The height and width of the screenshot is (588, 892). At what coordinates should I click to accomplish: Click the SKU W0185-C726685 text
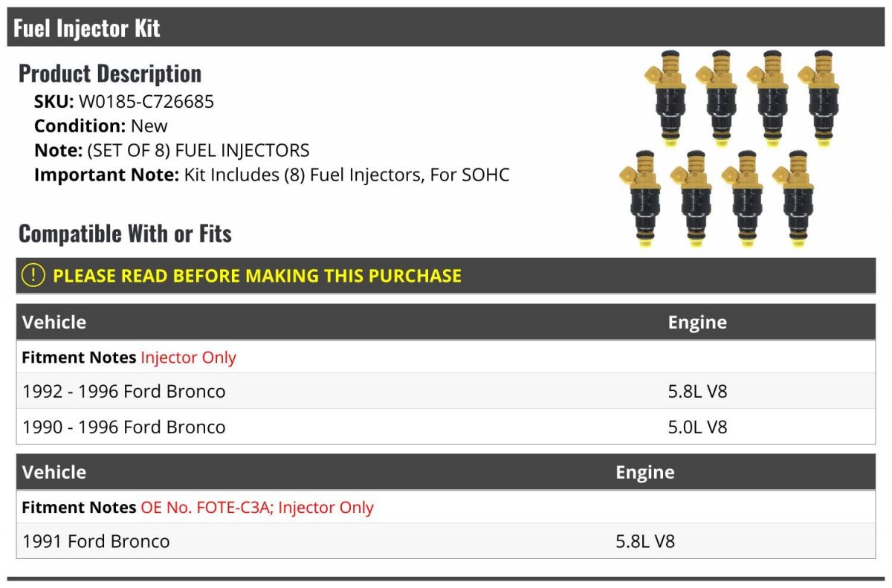(x=124, y=102)
